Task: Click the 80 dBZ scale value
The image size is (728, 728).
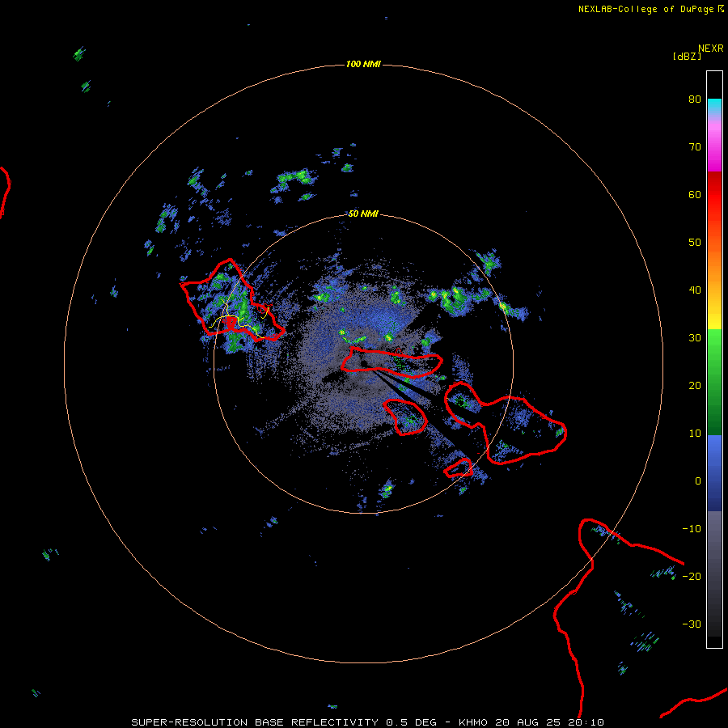Action: pyautogui.click(x=695, y=99)
